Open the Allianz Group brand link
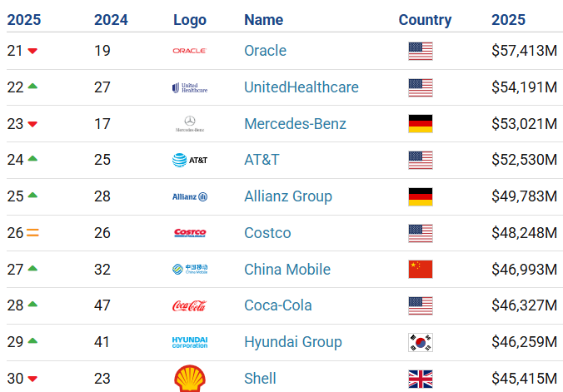This screenshot has width=563, height=392. pos(287,196)
